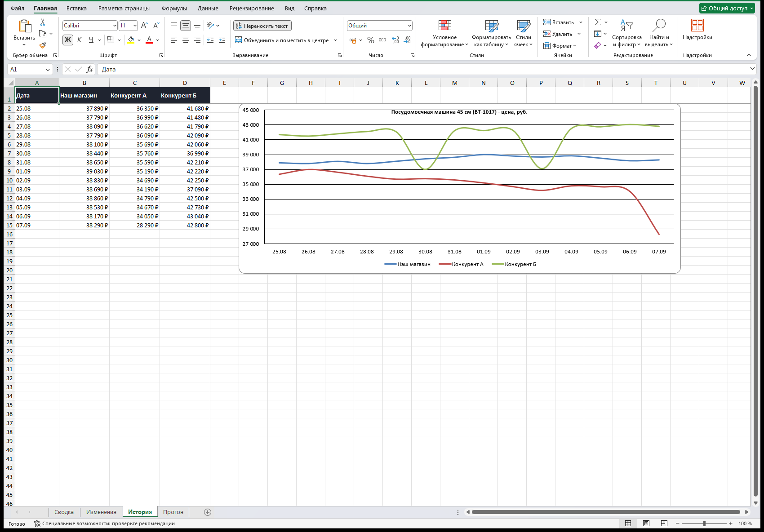Click the Decrease Decimal icon

[407, 40]
